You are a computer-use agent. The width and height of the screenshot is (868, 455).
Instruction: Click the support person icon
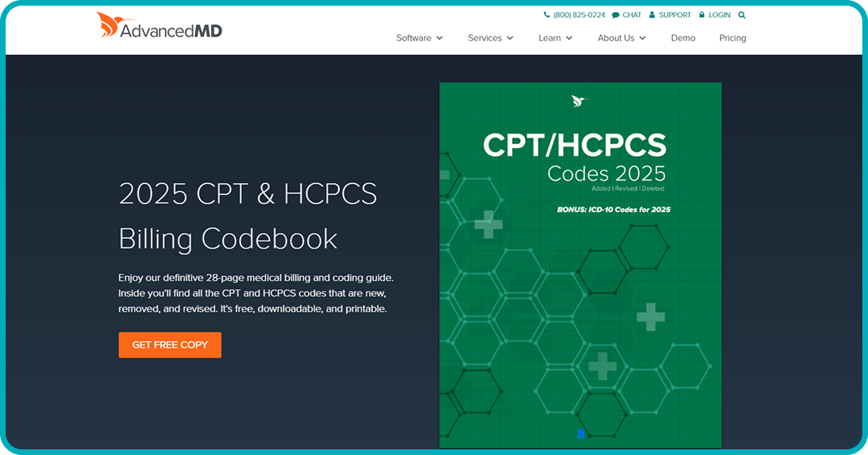(x=651, y=15)
